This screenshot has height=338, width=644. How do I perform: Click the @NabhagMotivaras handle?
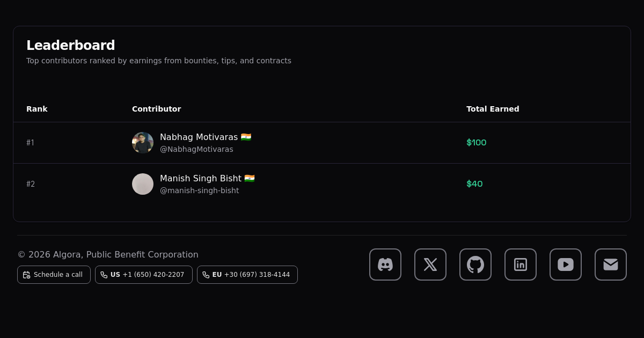196,149
